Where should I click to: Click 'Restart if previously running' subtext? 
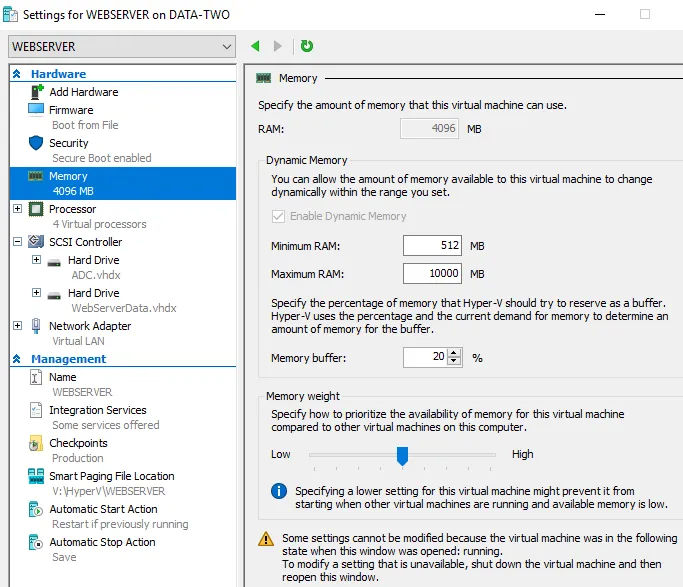[x=120, y=524]
